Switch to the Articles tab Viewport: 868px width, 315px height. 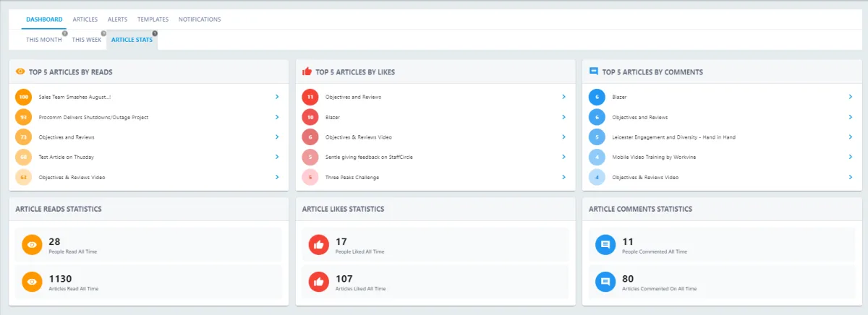tap(85, 20)
